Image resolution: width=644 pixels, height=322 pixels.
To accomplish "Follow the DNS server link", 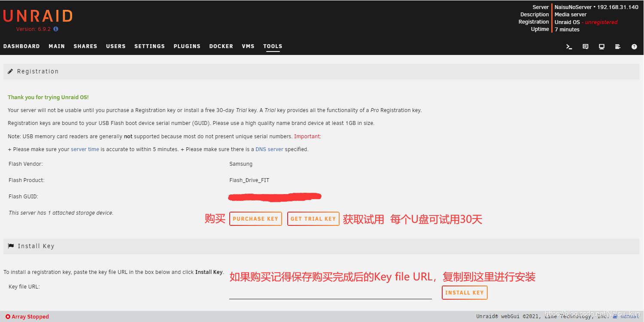I will [x=270, y=149].
